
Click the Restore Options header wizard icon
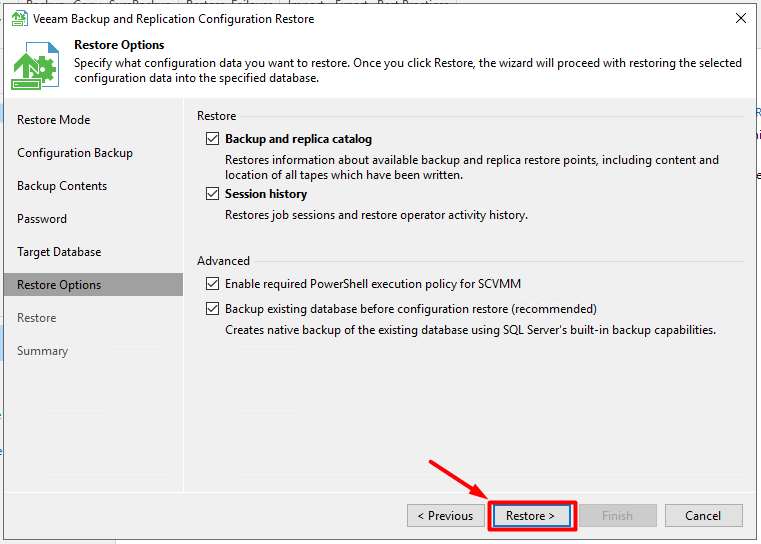pyautogui.click(x=35, y=66)
